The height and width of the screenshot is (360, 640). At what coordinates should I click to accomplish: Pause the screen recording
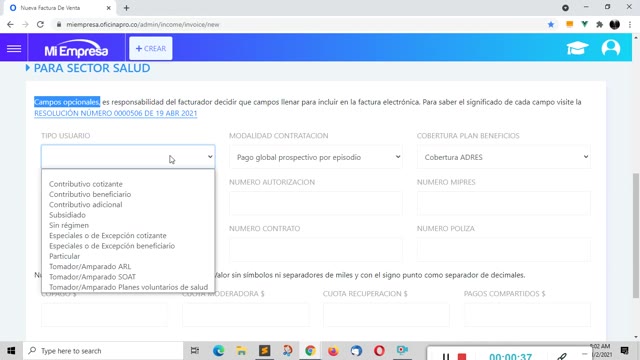446,356
